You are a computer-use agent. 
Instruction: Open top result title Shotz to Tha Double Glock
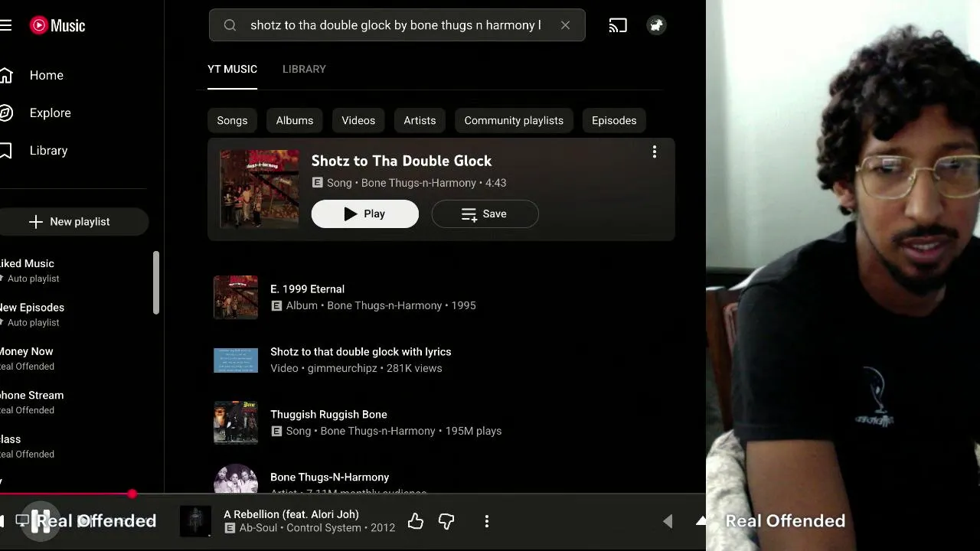402,161
